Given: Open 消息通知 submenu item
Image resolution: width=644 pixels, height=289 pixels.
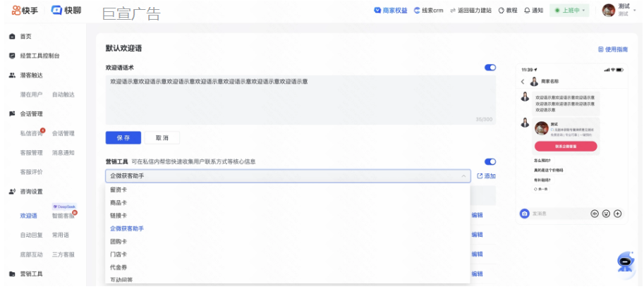Looking at the screenshot, I should click(x=63, y=153).
